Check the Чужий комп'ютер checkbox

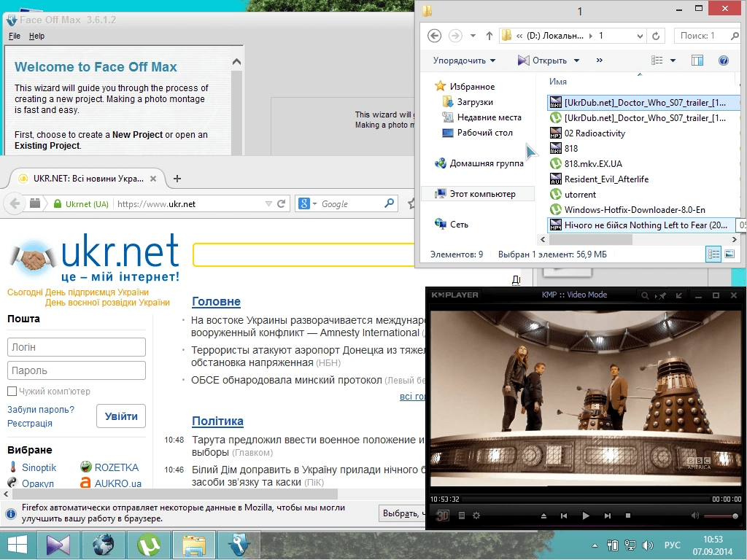click(12, 392)
